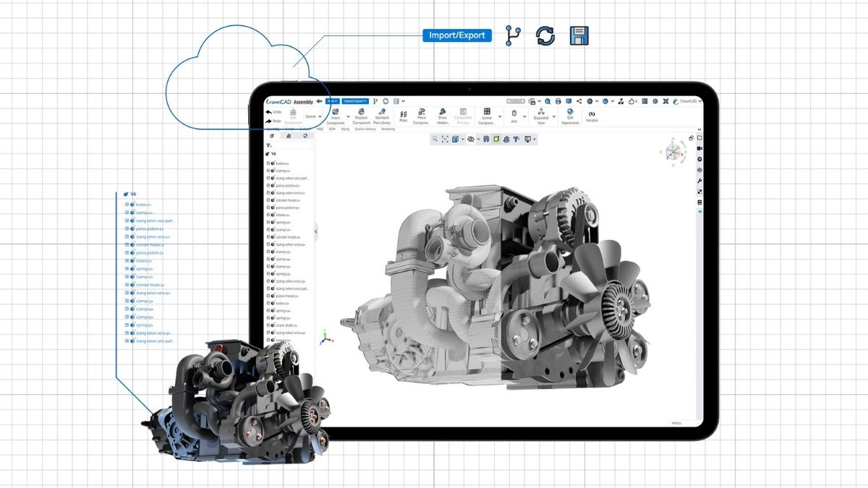The width and height of the screenshot is (868, 488).
Task: Toggle the hide/show eye icon in viewport toolbar
Action: [470, 139]
